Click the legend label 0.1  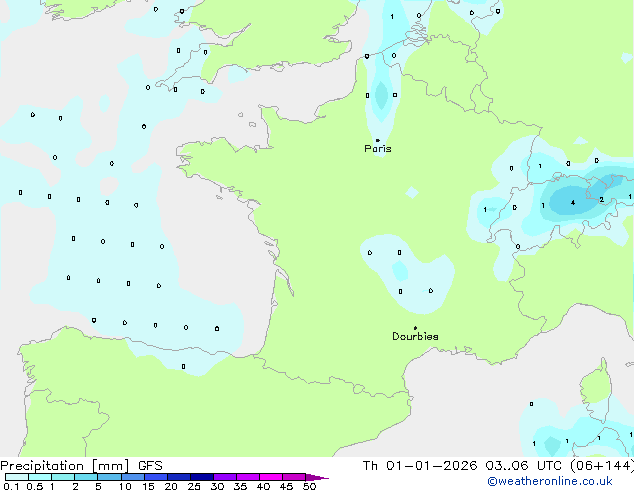tap(11, 486)
